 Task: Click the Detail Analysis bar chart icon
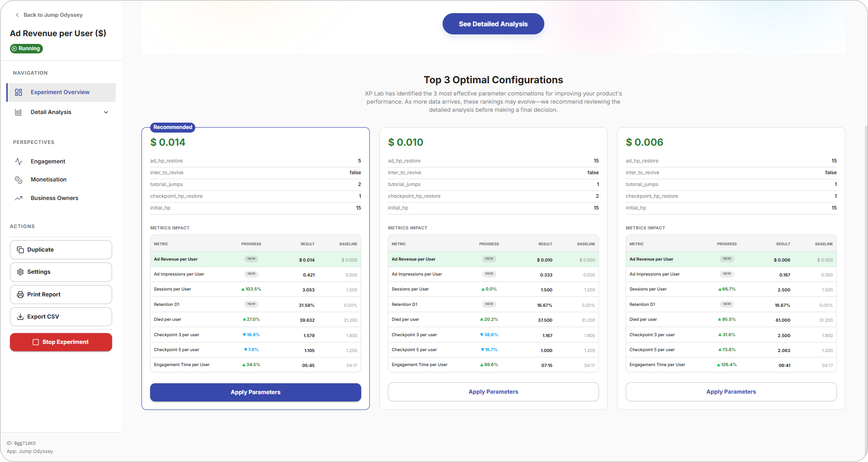19,112
